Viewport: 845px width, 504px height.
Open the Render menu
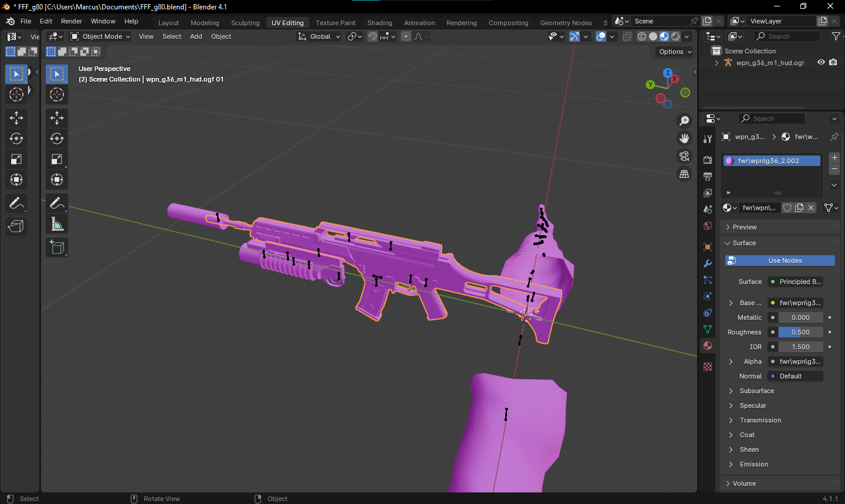[72, 21]
